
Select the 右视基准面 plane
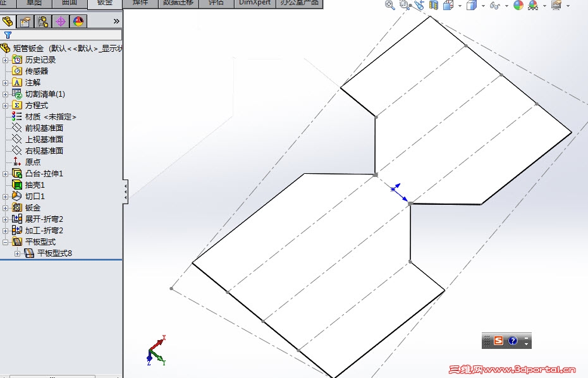[44, 150]
